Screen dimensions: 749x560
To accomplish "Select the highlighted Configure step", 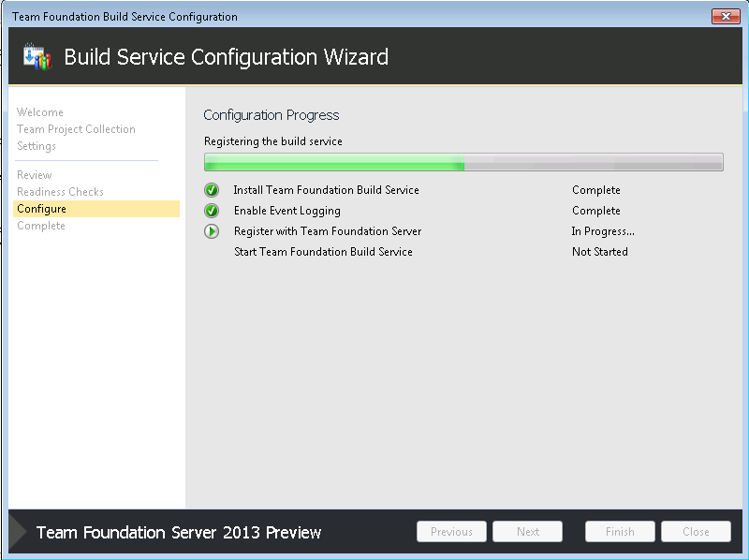I will coord(96,209).
